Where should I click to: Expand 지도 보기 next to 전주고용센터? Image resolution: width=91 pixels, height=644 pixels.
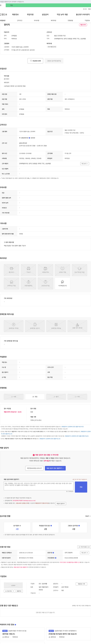click(x=85, y=553)
